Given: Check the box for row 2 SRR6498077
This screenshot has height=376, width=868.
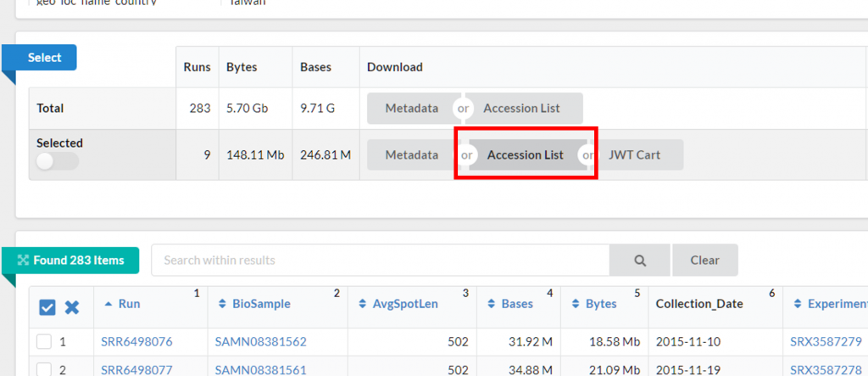Looking at the screenshot, I should pyautogui.click(x=44, y=369).
